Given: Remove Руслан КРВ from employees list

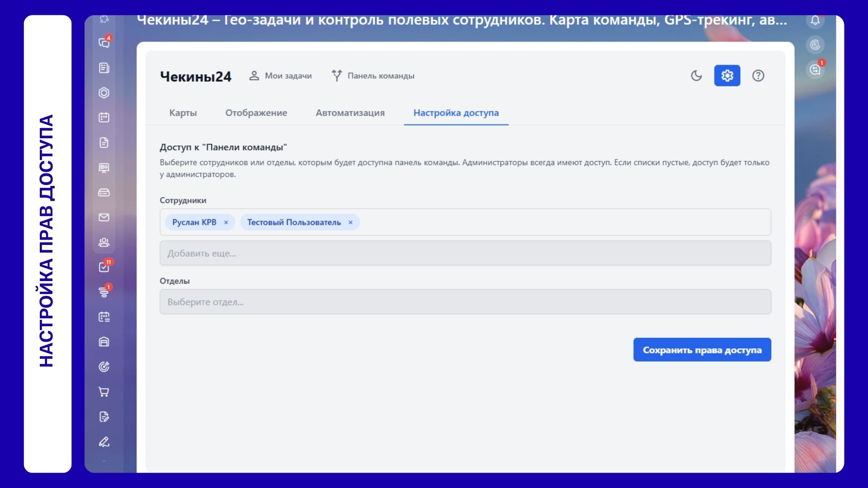Looking at the screenshot, I should pyautogui.click(x=226, y=222).
